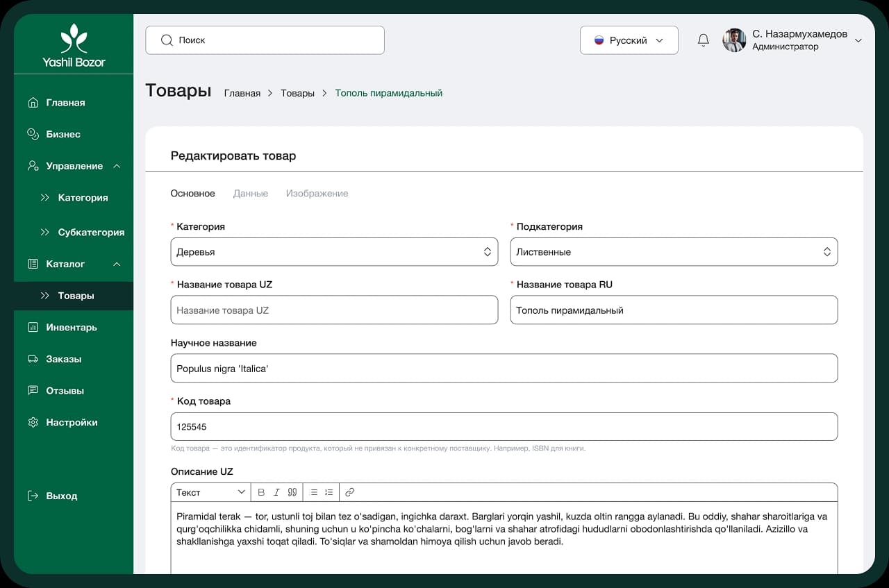Click the Код товара input with 125545
This screenshot has width=889, height=588.
pyautogui.click(x=504, y=427)
